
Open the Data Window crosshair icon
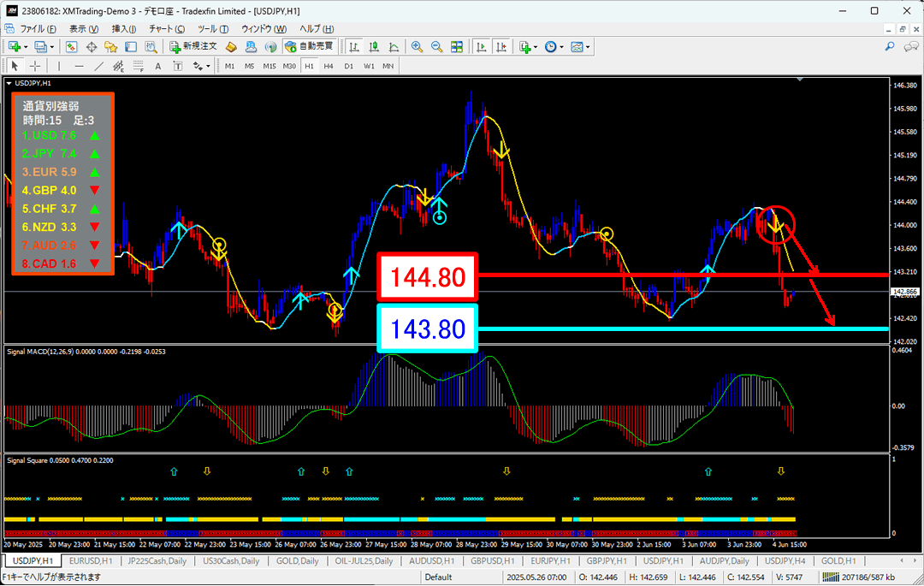point(92,46)
